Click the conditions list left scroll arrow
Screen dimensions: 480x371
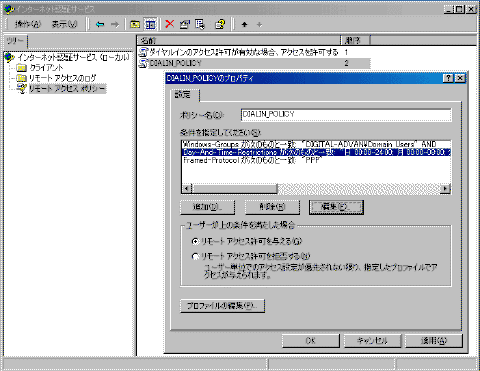pyautogui.click(x=187, y=189)
